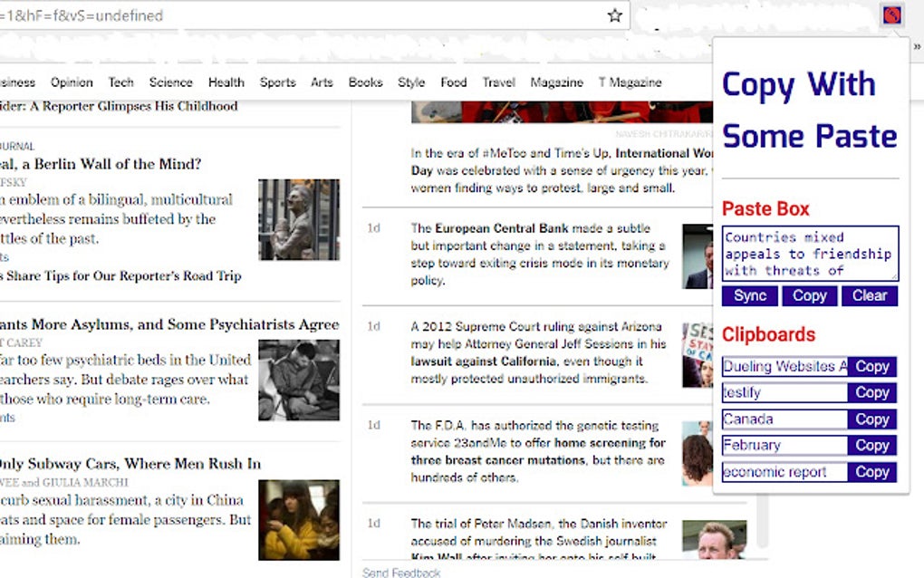
Task: Copy the 'Canada' clipboard entry
Action: tap(871, 419)
